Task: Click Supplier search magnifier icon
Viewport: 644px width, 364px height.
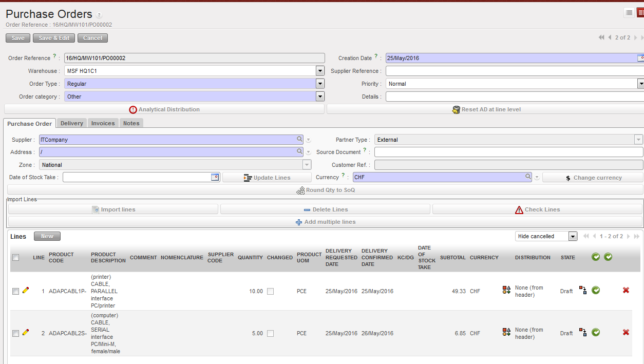Action: 299,139
